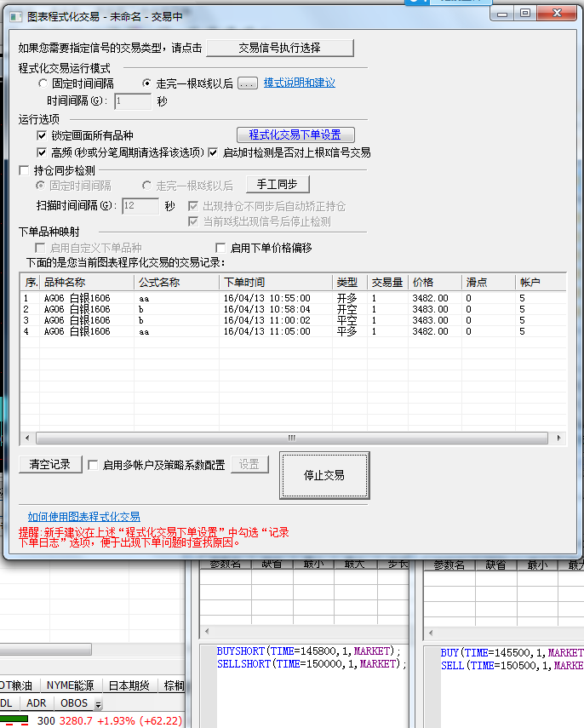Open 交易信号执行选择 button

(279, 48)
